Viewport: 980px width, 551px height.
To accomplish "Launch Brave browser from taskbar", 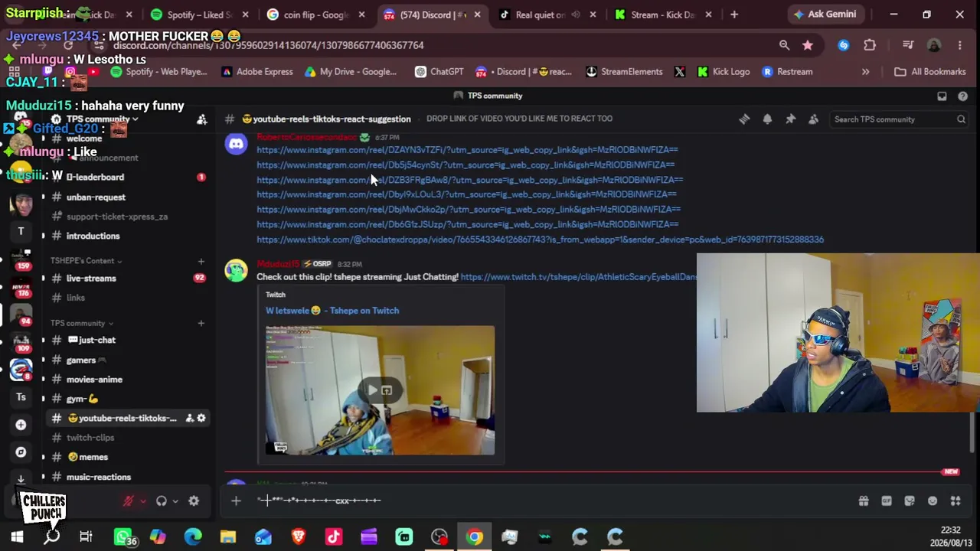I will [x=299, y=537].
